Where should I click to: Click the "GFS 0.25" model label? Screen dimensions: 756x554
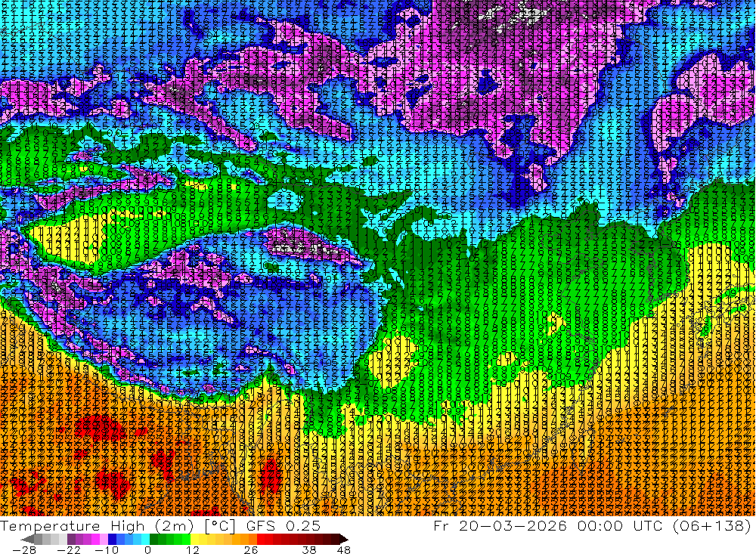tap(283, 525)
